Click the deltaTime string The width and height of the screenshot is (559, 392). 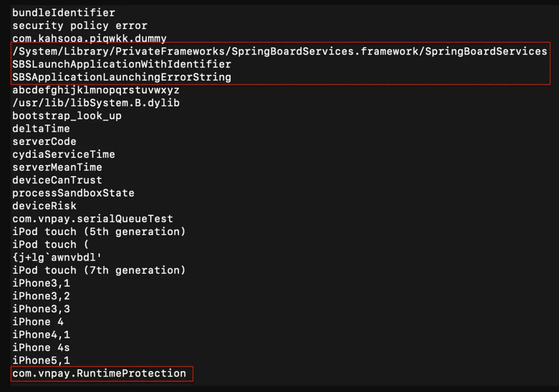[x=41, y=128]
